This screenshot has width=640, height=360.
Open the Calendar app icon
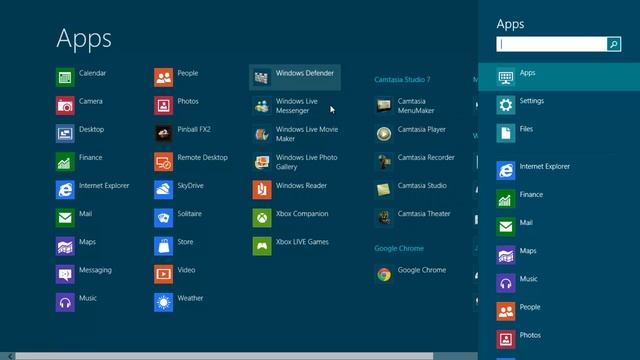pos(65,78)
